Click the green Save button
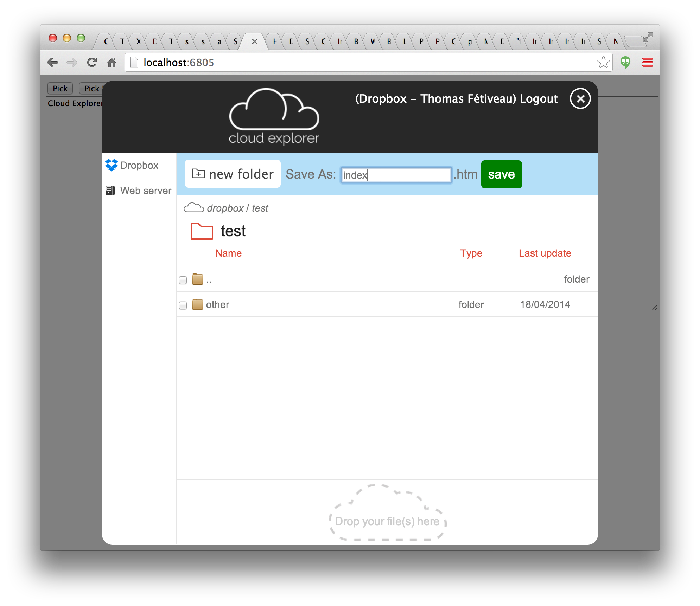 (499, 174)
